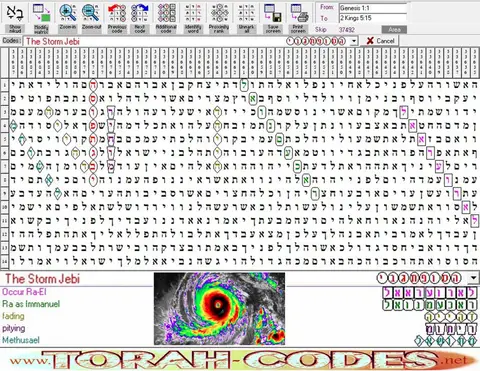Open the Modify matrix tool

point(41,18)
